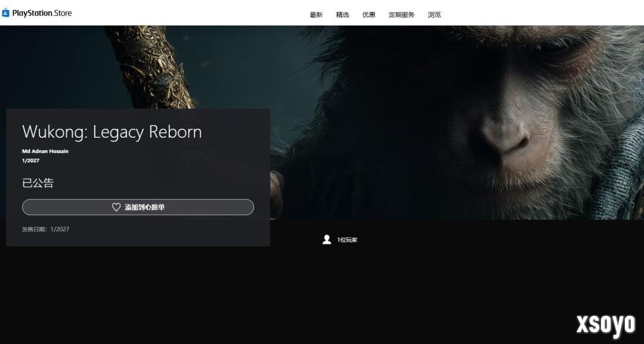Select 浏览 in the top navigation
Screen dimensions: 644x344
[x=434, y=15]
